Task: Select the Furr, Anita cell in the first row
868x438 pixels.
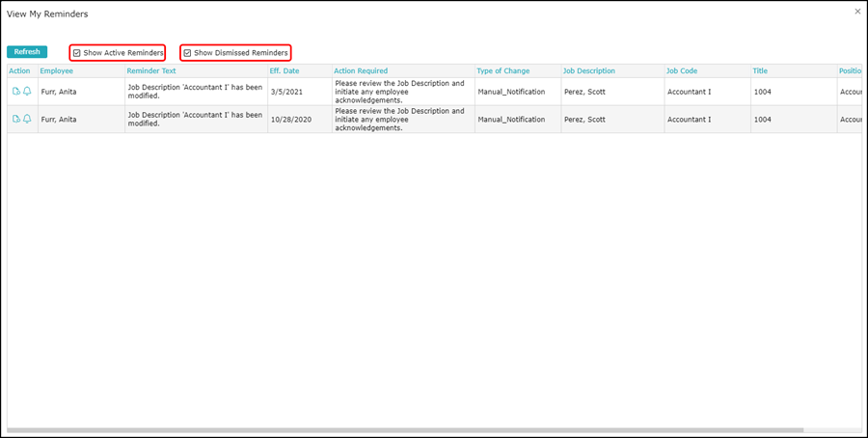Action: (58, 92)
